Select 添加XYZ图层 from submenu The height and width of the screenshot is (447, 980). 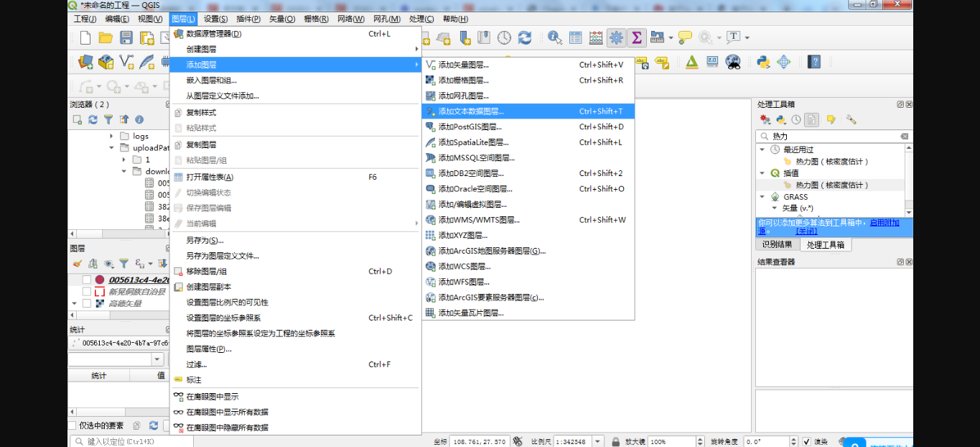pos(528,235)
